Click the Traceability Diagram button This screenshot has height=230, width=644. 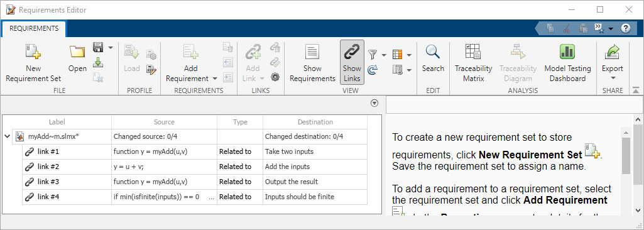518,62
